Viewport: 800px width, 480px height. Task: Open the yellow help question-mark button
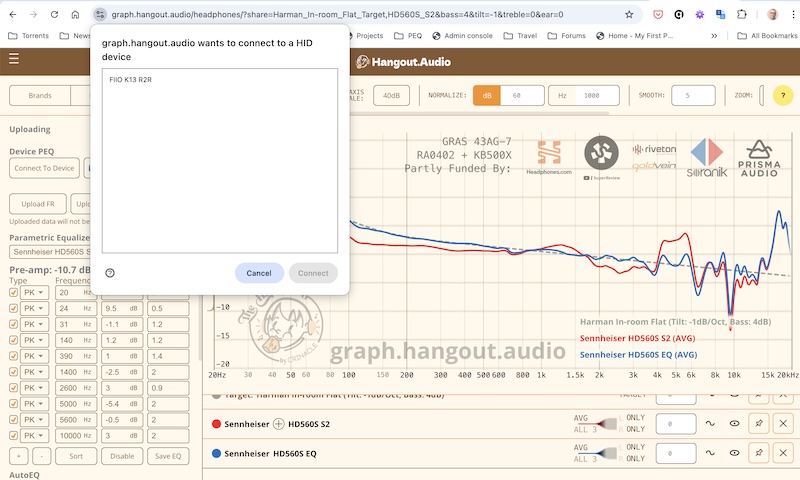tap(783, 95)
